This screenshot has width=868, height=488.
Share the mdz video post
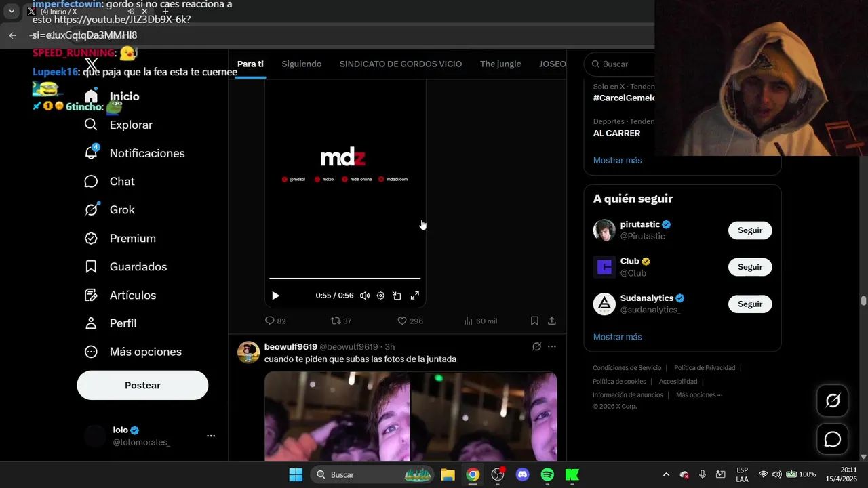552,321
